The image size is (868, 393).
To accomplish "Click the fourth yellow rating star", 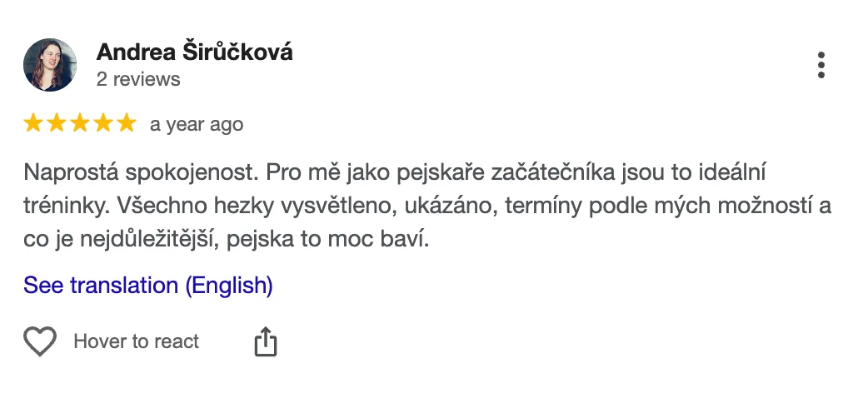I will (102, 124).
